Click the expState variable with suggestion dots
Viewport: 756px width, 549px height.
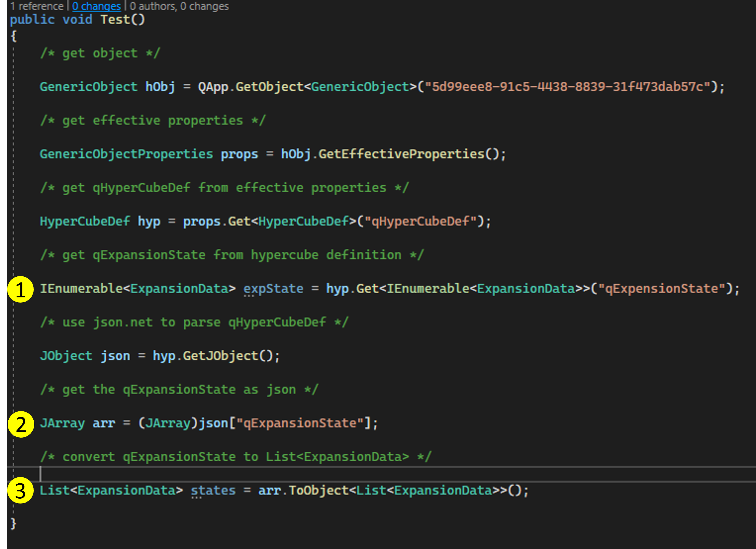[x=273, y=289]
